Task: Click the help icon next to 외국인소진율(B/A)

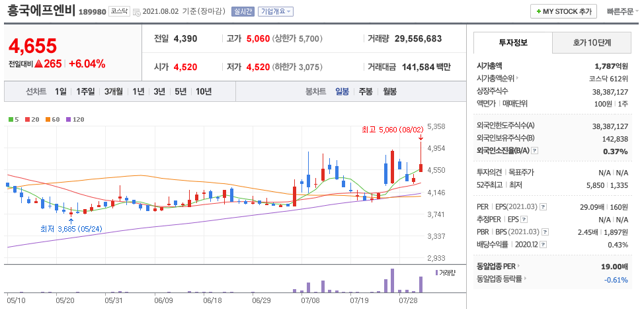Action: pyautogui.click(x=534, y=151)
